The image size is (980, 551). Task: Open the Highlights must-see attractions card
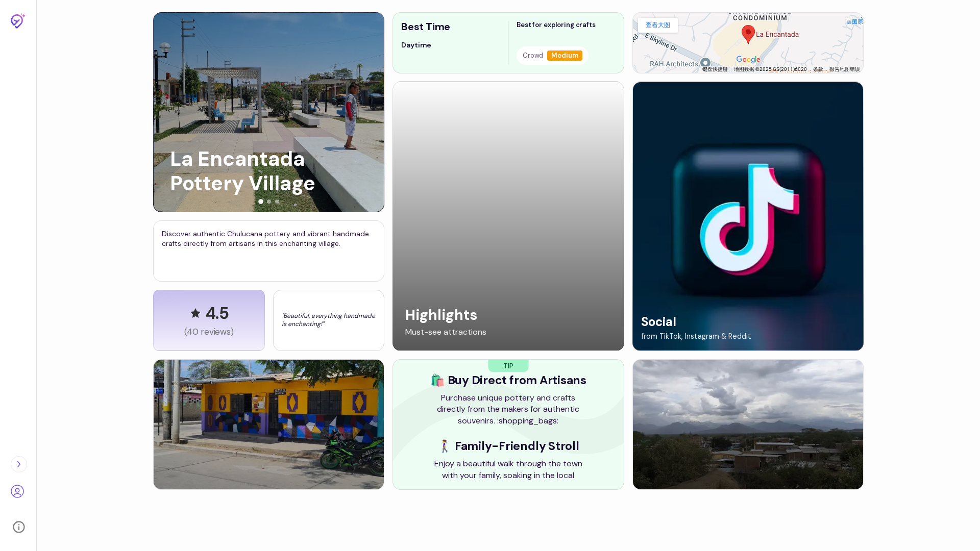tap(508, 216)
